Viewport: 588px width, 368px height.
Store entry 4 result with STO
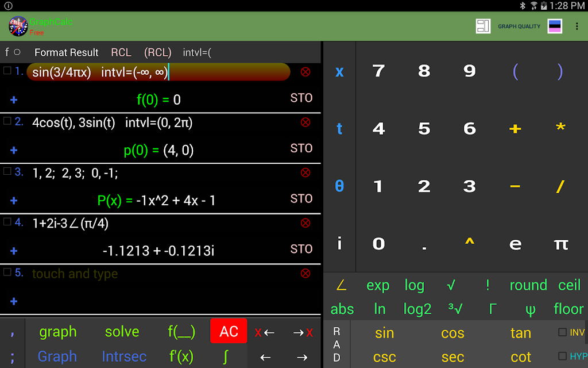tap(301, 249)
